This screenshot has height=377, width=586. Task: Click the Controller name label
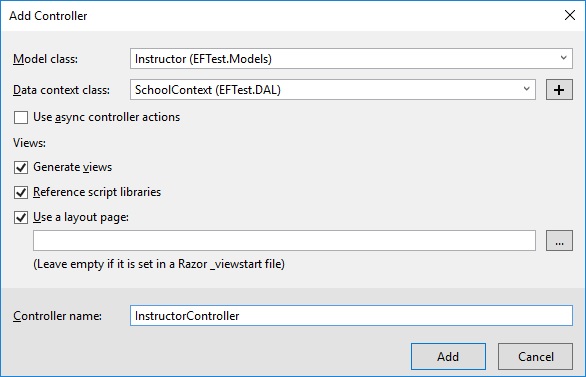pos(57,316)
